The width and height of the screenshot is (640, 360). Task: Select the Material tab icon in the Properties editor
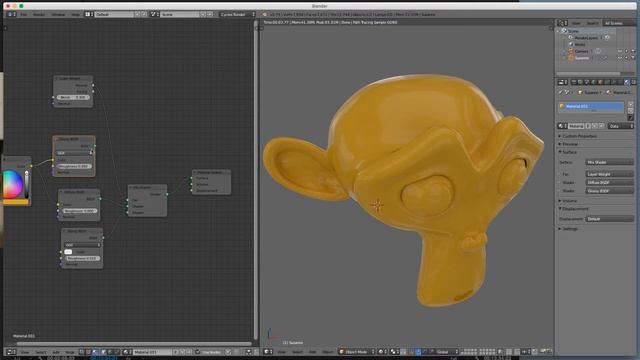[627, 82]
